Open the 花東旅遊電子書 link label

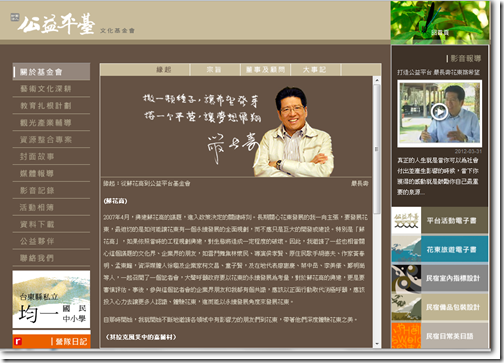tap(451, 249)
